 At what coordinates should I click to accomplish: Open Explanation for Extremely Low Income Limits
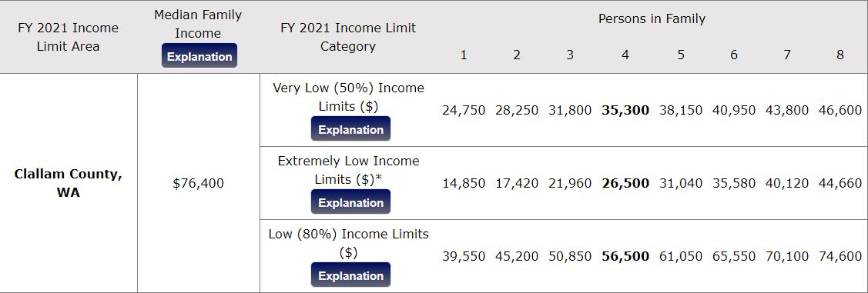pos(350,202)
